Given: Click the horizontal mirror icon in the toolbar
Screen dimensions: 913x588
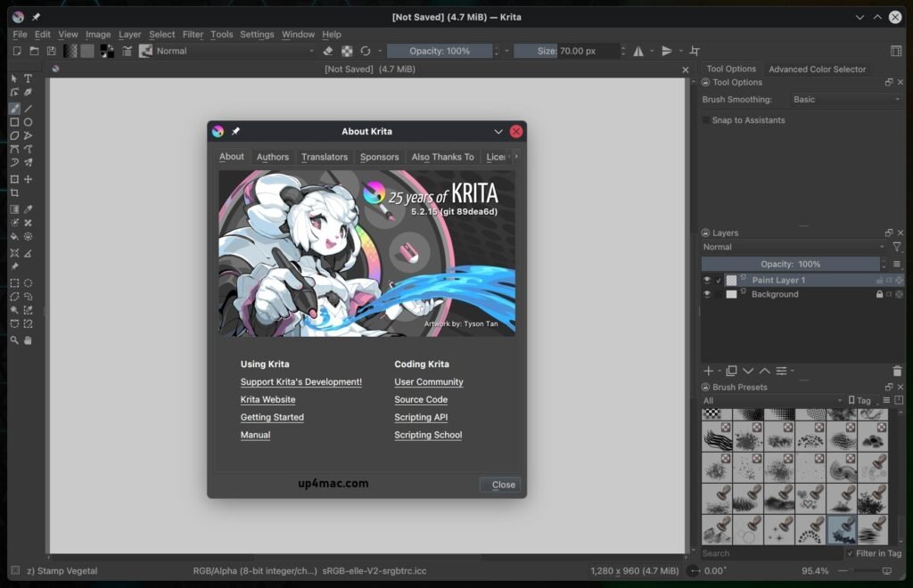Looking at the screenshot, I should tap(639, 51).
